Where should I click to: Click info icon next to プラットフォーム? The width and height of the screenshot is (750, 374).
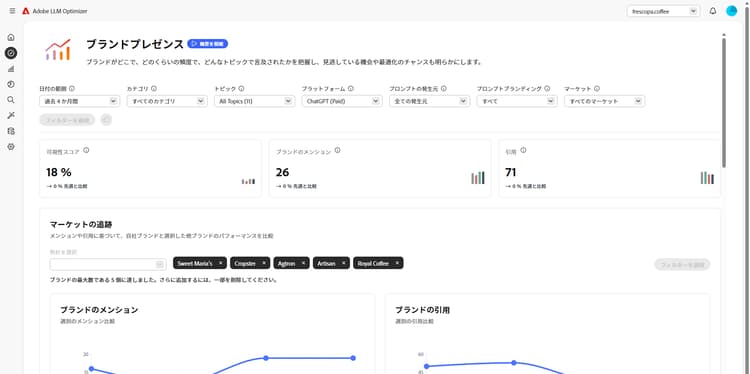click(x=351, y=88)
